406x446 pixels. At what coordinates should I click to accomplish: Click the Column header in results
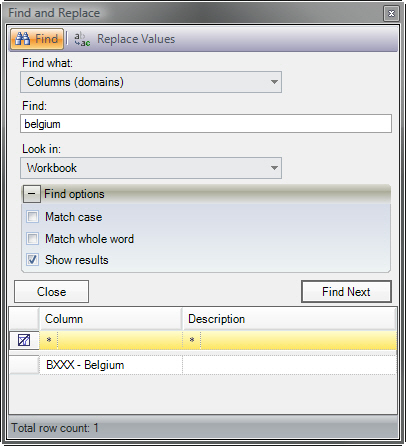click(111, 319)
